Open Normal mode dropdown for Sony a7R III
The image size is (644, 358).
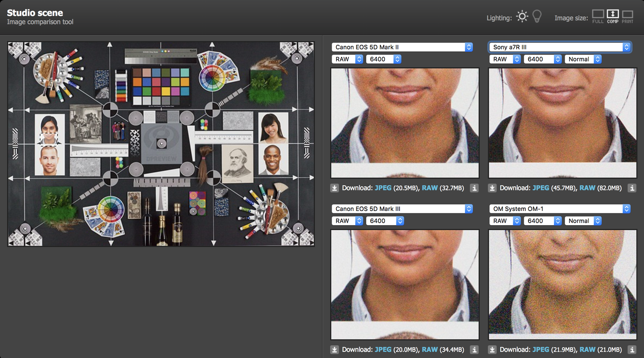click(x=583, y=59)
